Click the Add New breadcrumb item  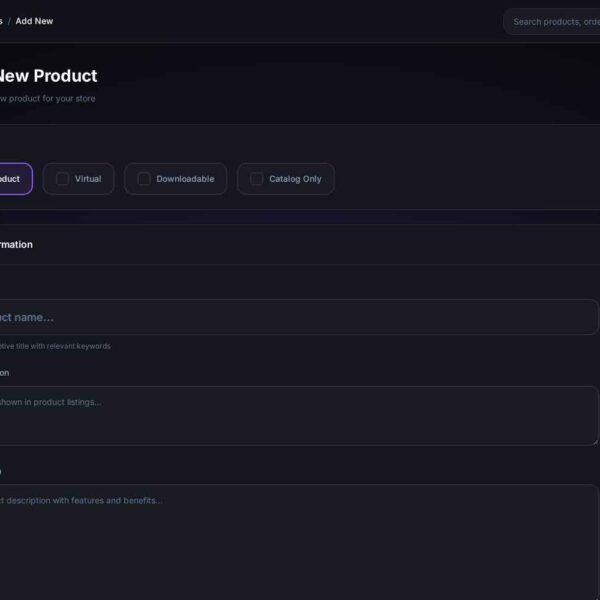coord(34,21)
